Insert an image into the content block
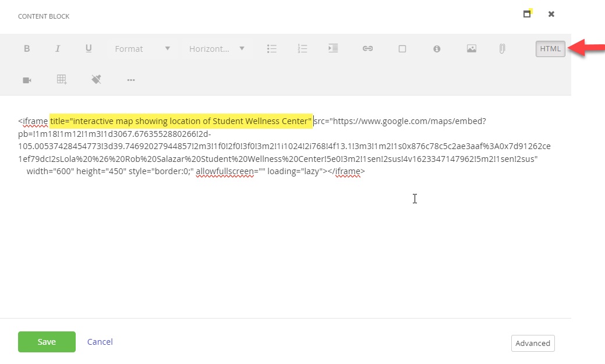This screenshot has height=364, width=605. coord(471,49)
